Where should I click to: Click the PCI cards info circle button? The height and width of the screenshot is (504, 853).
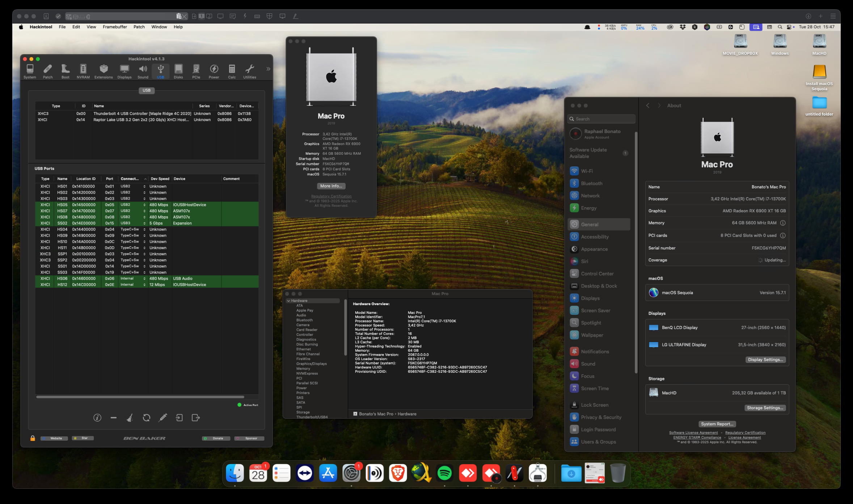pos(782,235)
